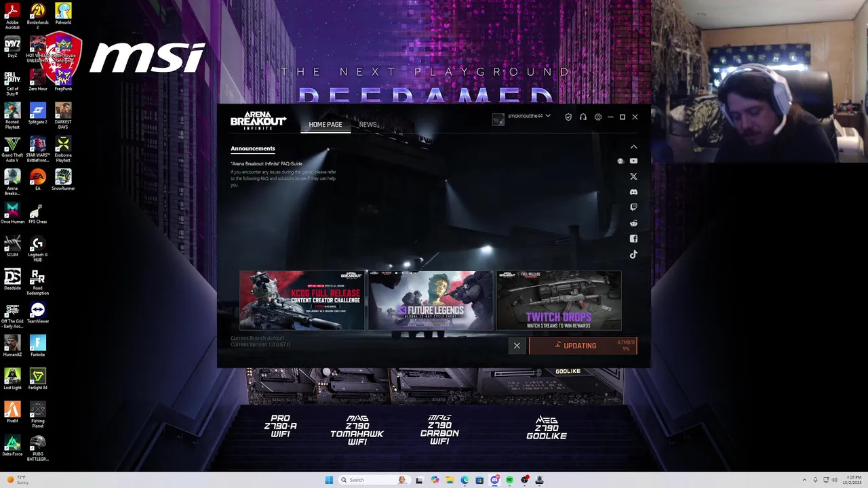Select the Adobe Acrobat desktop icon
Screen dimensions: 868x488
[x=12, y=16]
